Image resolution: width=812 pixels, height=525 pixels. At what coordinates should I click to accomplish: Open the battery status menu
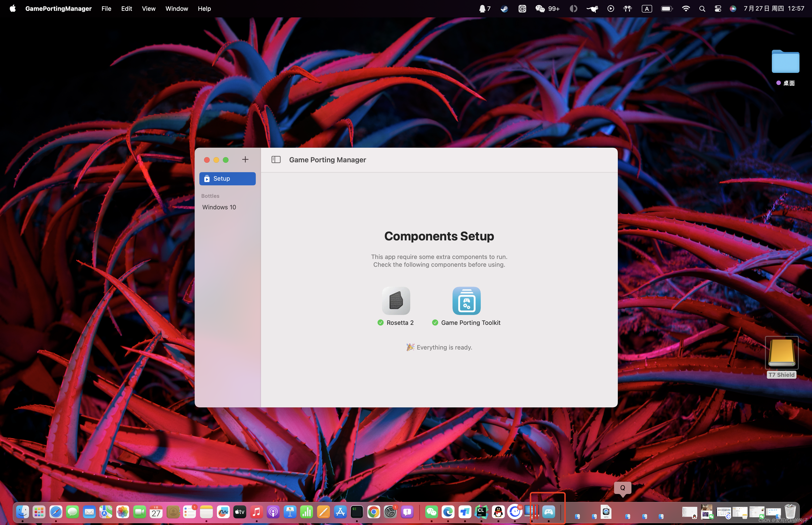click(666, 8)
